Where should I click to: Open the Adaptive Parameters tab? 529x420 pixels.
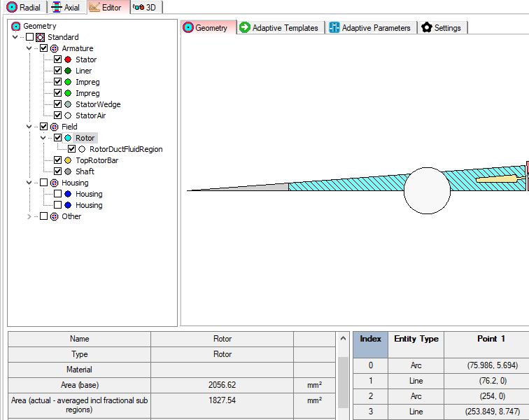370,28
